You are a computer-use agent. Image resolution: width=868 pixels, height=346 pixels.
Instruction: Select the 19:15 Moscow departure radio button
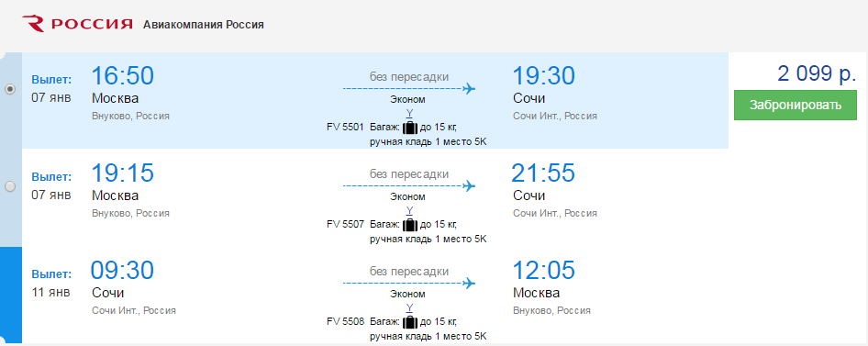10,187
